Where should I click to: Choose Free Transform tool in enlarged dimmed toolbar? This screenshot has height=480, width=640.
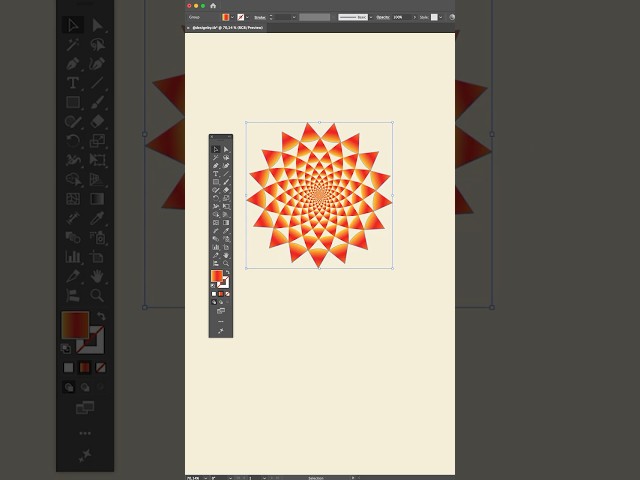point(97,160)
